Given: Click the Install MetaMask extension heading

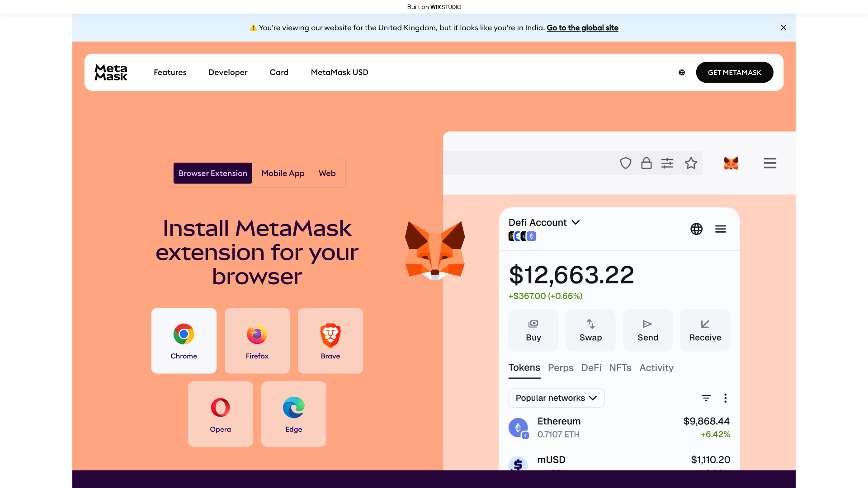Looking at the screenshot, I should [257, 252].
